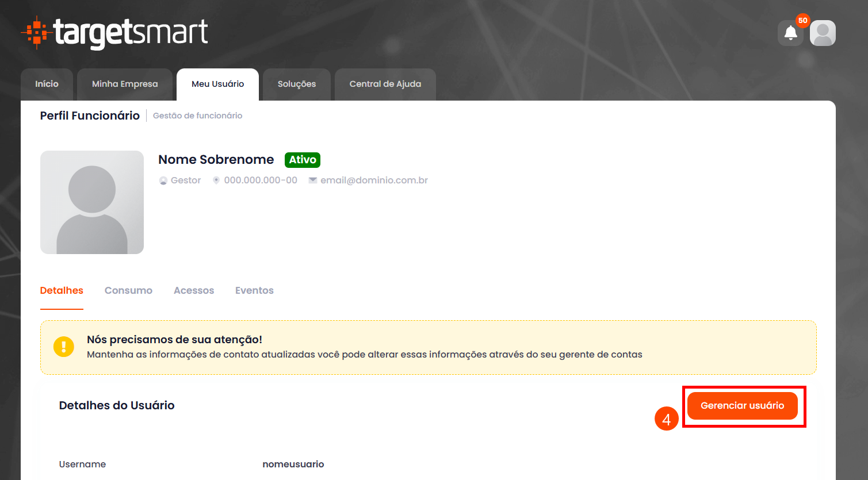Click the profile photo placeholder
The width and height of the screenshot is (868, 480).
[x=92, y=202]
